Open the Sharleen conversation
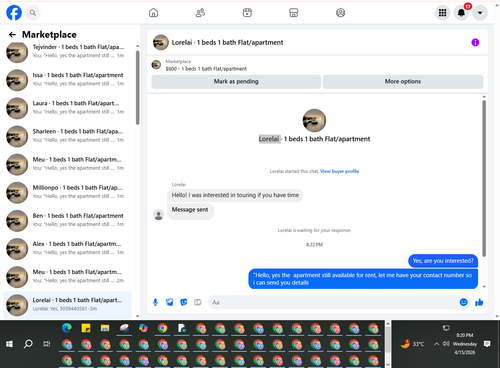500x368 pixels. (x=67, y=136)
